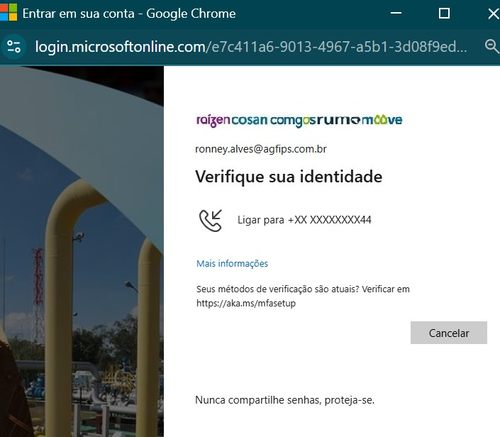This screenshot has height=437, width=500.
Task: Click the Entrar em sua conta window title
Action: 129,14
